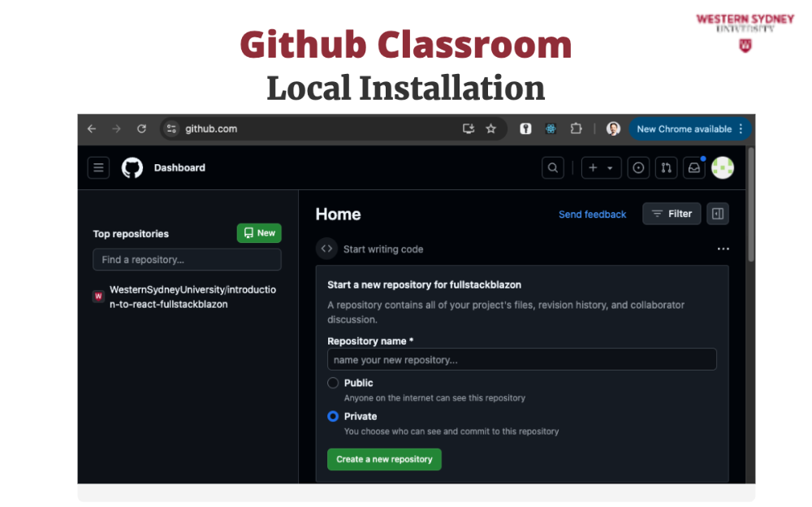Bookmark page with the star icon
The image size is (812, 507).
point(490,129)
